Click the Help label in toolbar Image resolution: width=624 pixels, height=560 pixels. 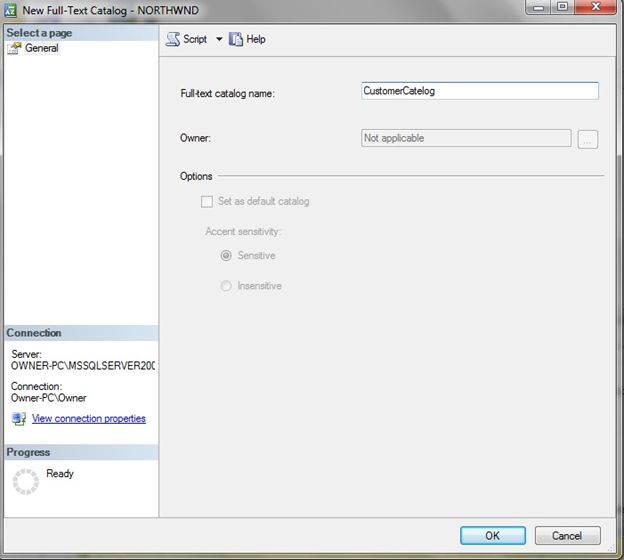[256, 39]
